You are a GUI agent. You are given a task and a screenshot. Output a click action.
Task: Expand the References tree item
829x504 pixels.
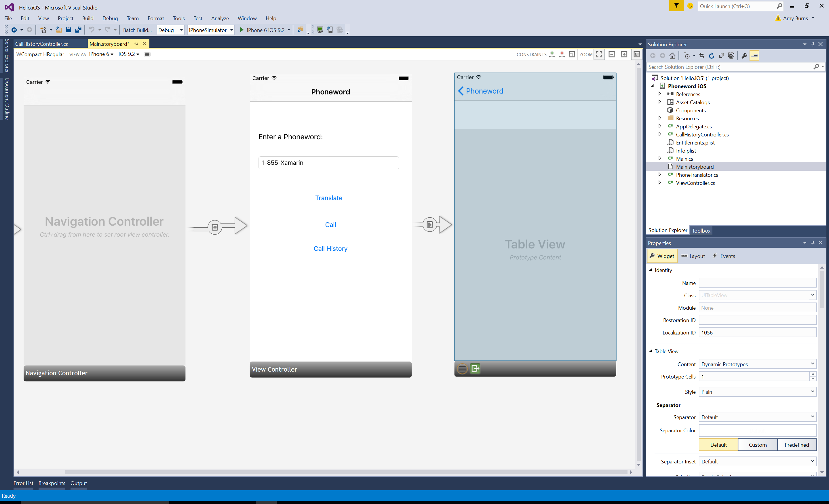659,94
